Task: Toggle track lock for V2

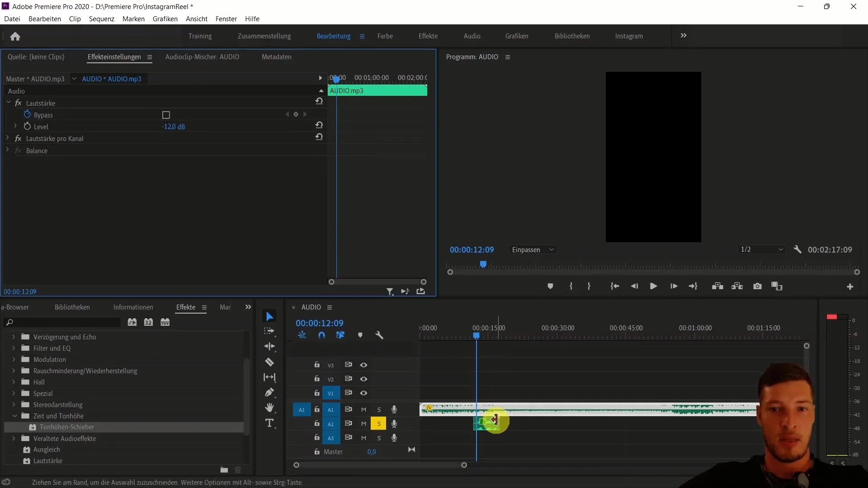Action: (317, 379)
